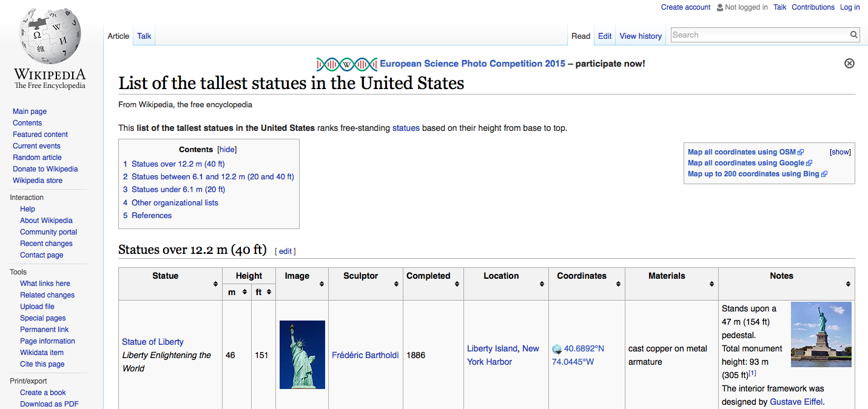Jump to Statues under 6.1 m section
This screenshot has height=409, width=868.
click(174, 190)
